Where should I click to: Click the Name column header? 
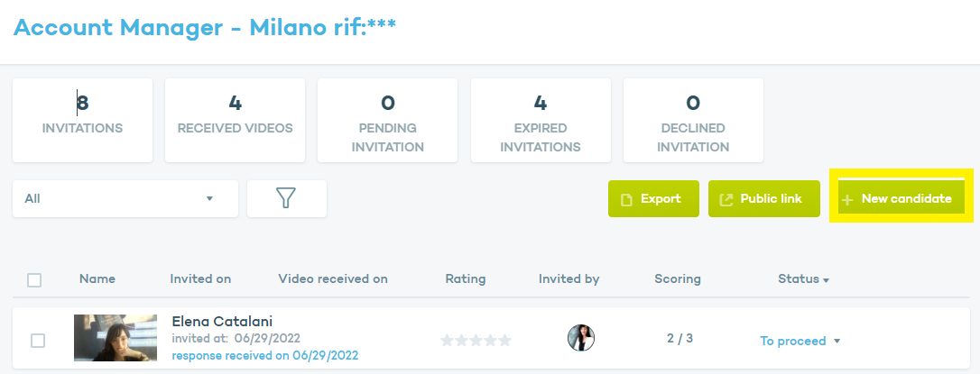pyautogui.click(x=97, y=279)
